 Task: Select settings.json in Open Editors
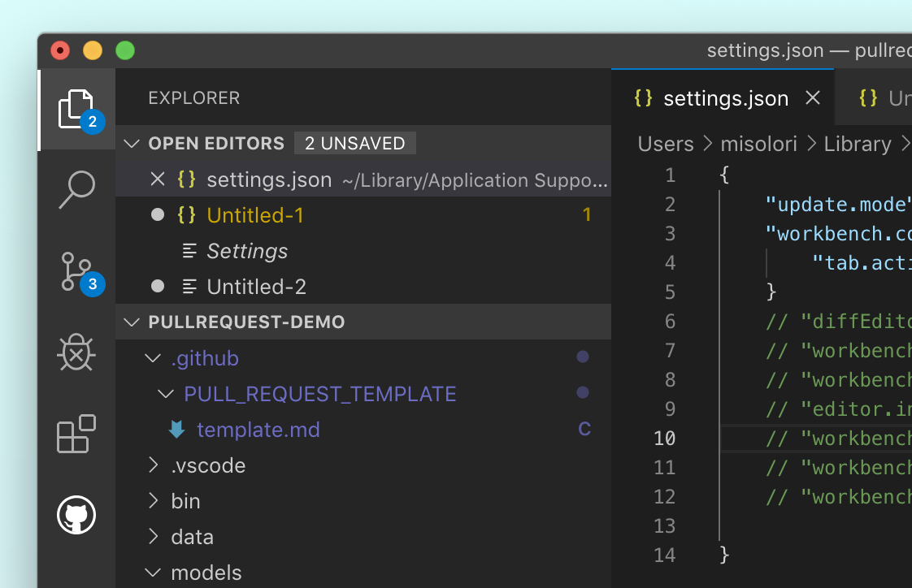pyautogui.click(x=363, y=179)
